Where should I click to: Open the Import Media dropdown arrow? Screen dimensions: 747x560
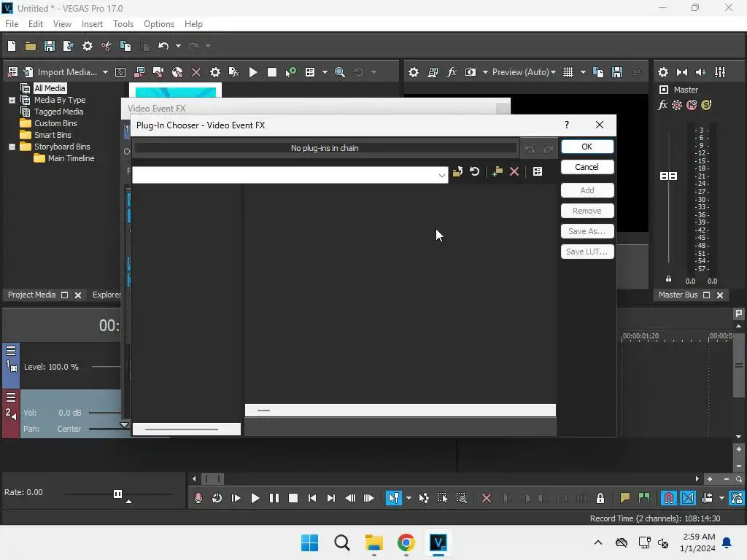105,72
